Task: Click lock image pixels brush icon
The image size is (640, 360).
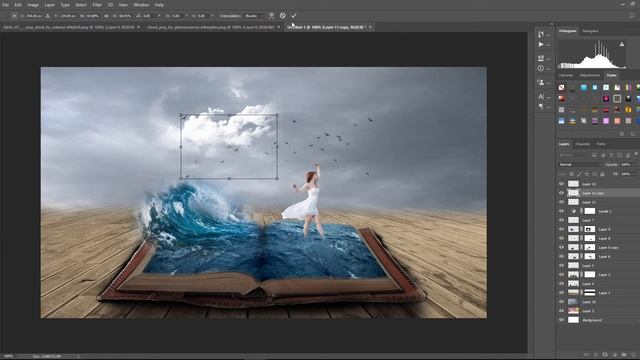Action: 579,174
